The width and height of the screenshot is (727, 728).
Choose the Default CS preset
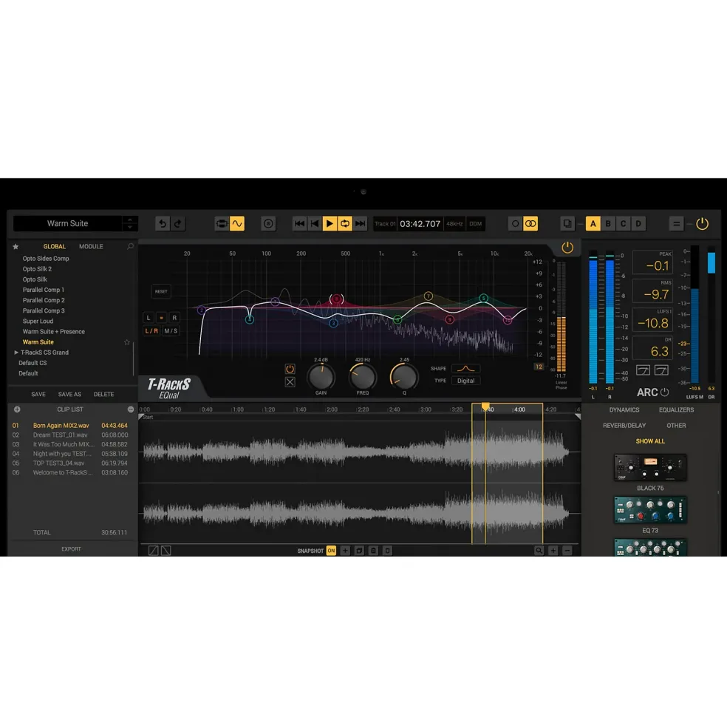tap(33, 363)
